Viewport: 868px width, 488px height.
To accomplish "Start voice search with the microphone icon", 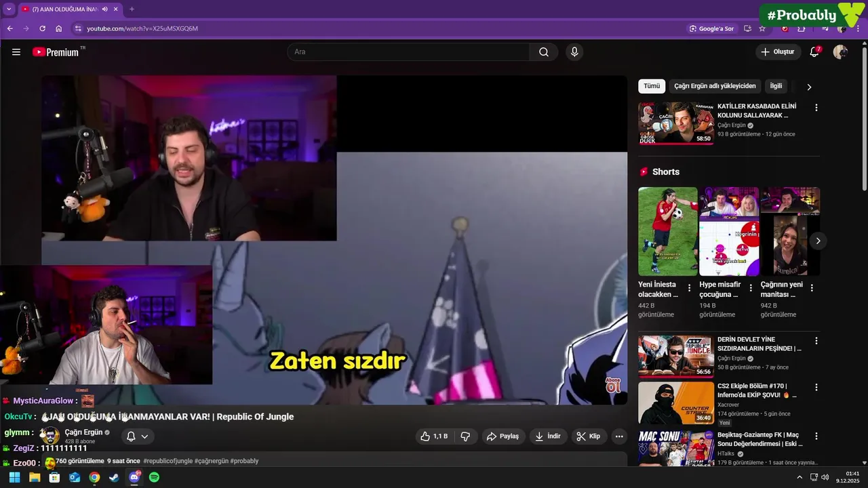I will (574, 52).
